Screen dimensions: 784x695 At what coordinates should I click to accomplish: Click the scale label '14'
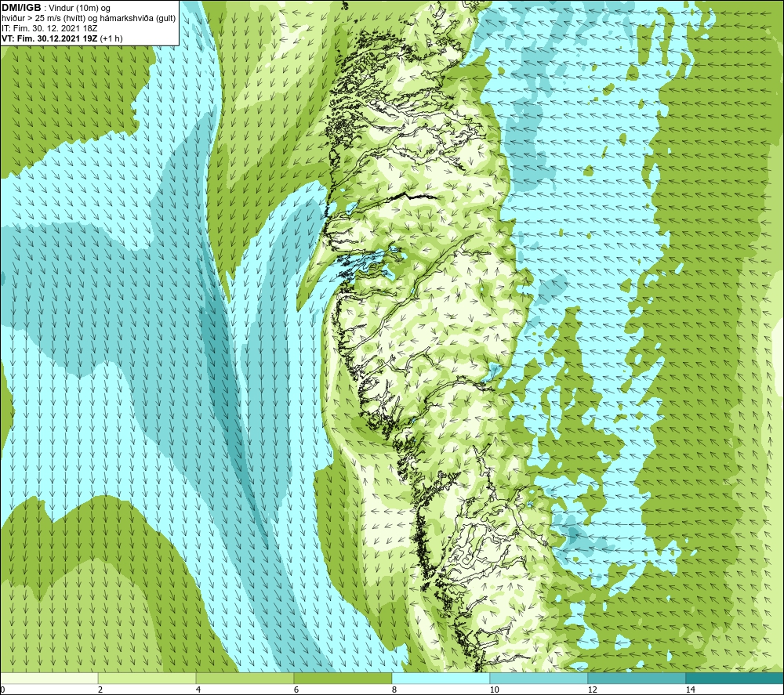pyautogui.click(x=690, y=690)
